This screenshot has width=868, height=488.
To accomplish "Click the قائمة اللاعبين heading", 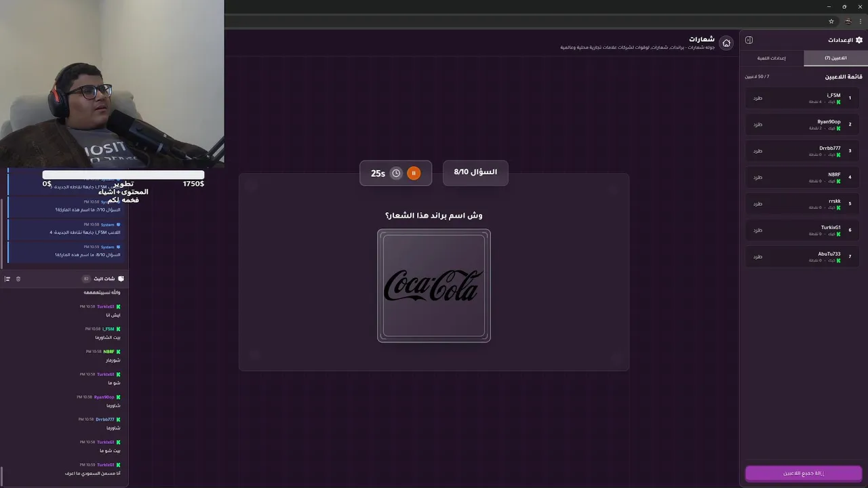I will (844, 77).
